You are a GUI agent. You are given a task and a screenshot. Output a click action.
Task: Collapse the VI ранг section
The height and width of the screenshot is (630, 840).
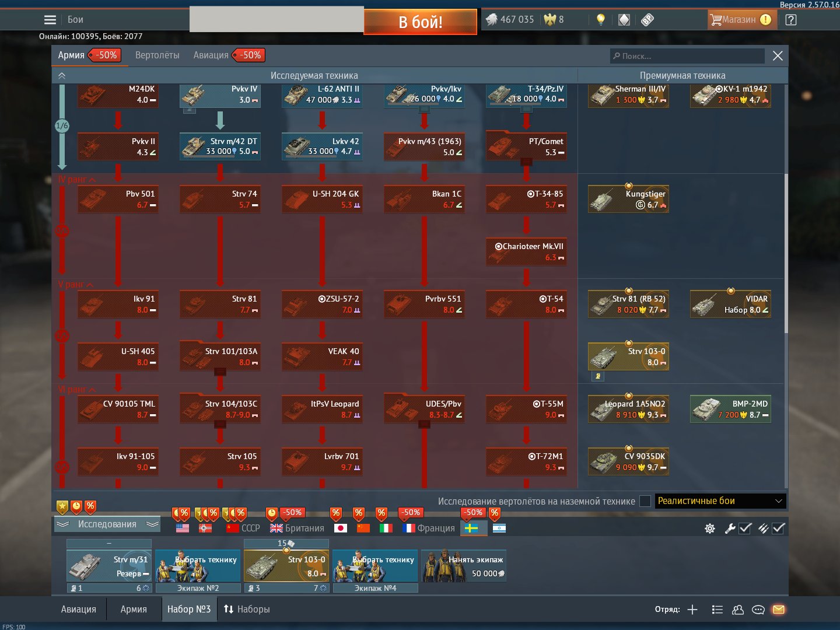[x=77, y=390]
